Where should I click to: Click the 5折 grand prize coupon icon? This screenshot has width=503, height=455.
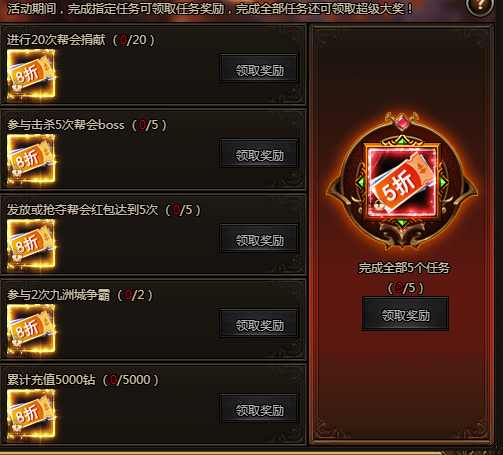point(402,182)
